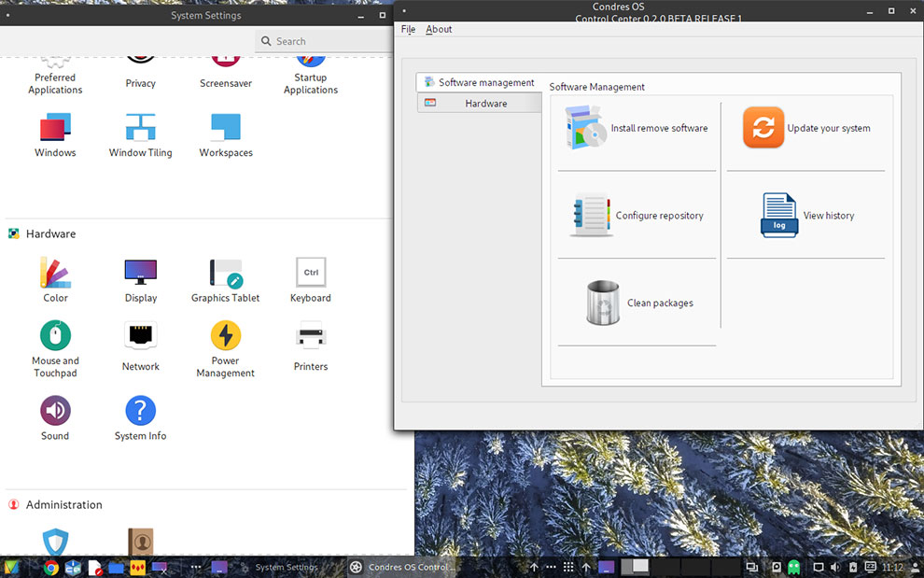Image resolution: width=924 pixels, height=578 pixels.
Task: Open the Administration shield item
Action: point(55,542)
